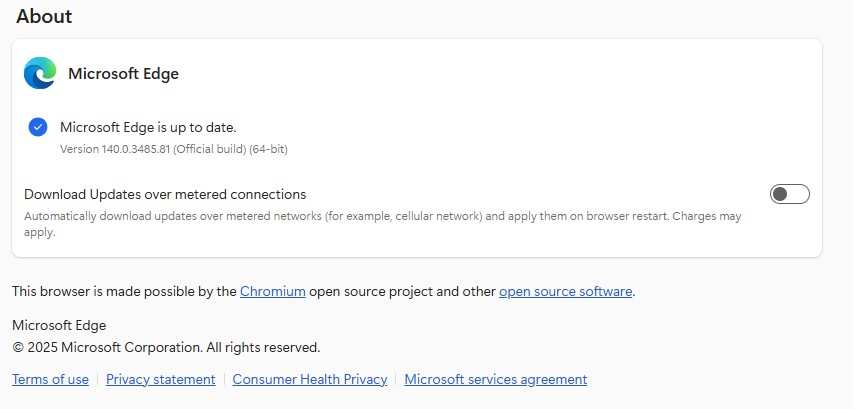The width and height of the screenshot is (853, 409).
Task: Click the Version 140.0.3485.81 number text
Action: (130, 149)
